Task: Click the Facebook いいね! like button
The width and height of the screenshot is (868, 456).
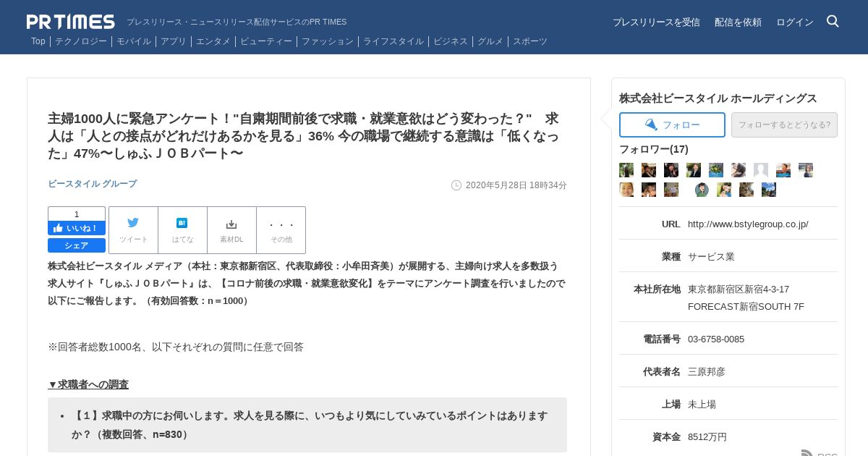Action: [77, 228]
